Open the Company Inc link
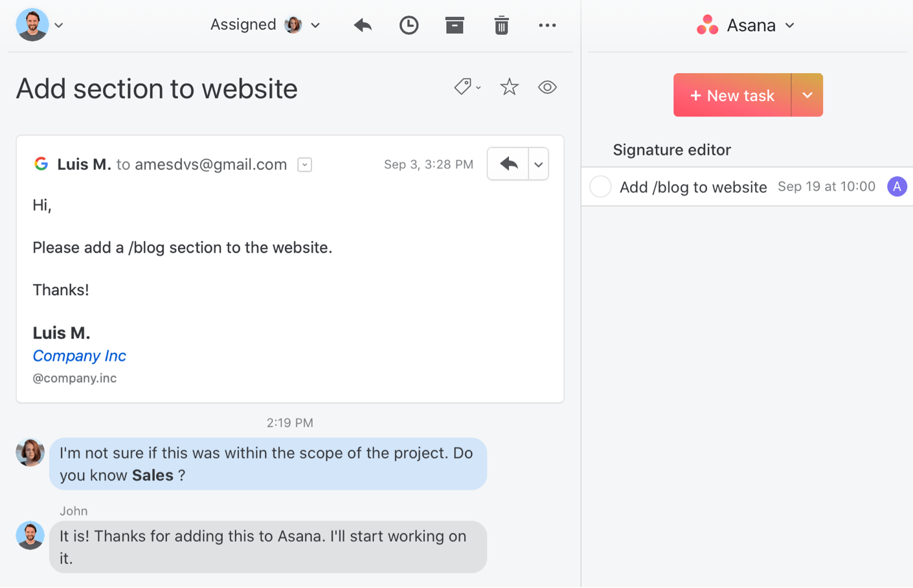The image size is (913, 588). click(79, 356)
